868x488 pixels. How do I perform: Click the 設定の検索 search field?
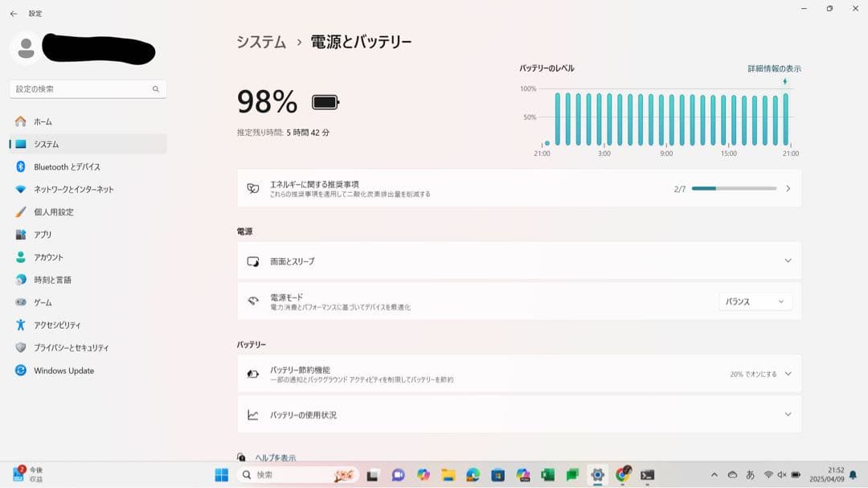(80, 89)
